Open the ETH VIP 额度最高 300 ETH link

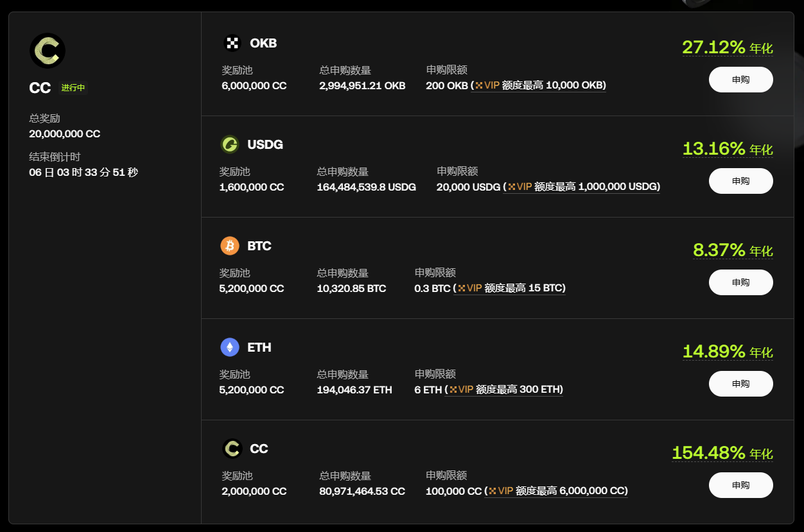(x=508, y=390)
